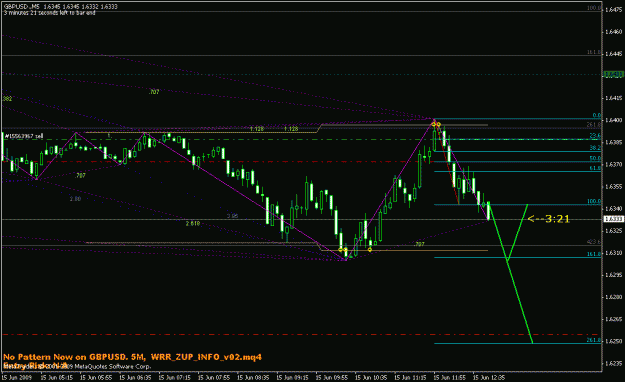The image size is (625, 382).
Task: Select the 50.0 Fibonacci level label
Action: tap(595, 158)
